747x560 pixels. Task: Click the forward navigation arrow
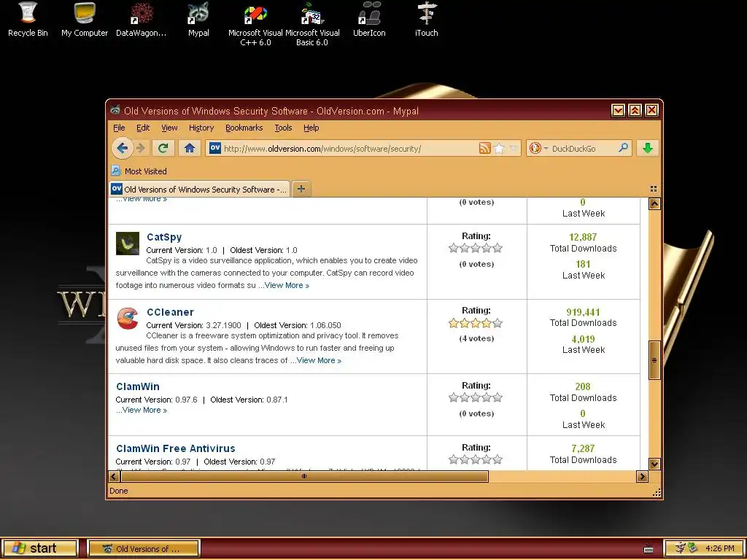click(x=141, y=148)
